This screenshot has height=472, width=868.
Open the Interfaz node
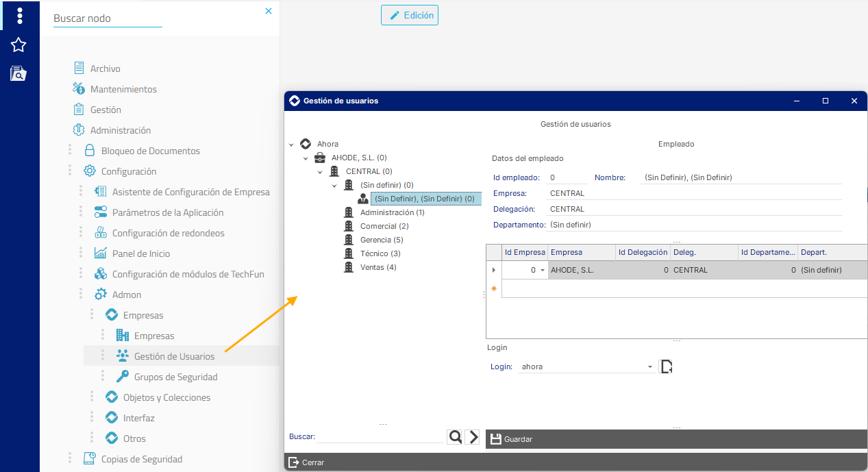click(138, 418)
